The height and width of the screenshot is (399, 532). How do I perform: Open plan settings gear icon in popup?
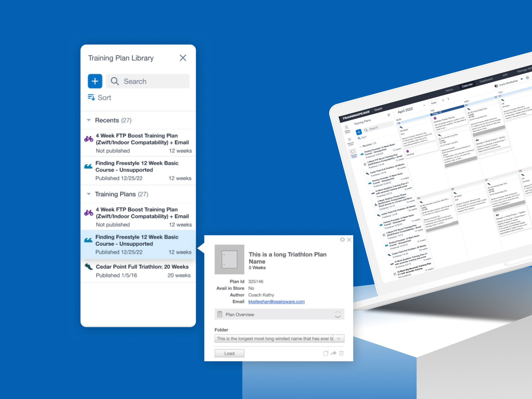pyautogui.click(x=342, y=240)
